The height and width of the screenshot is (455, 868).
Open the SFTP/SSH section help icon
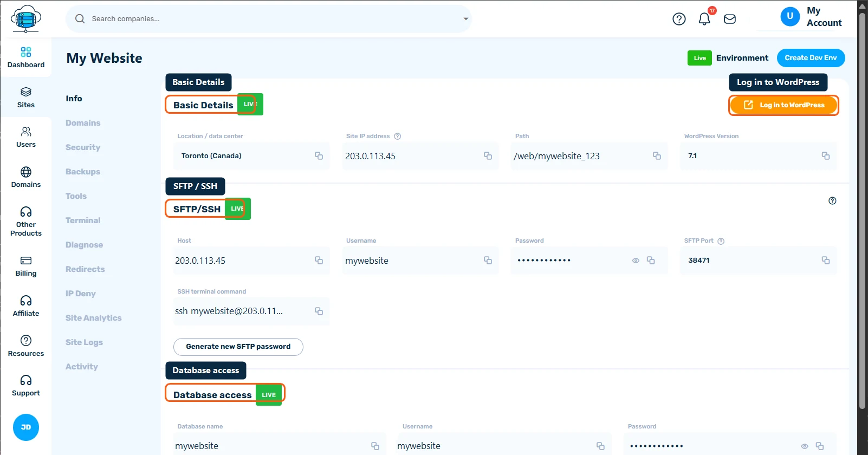point(832,201)
